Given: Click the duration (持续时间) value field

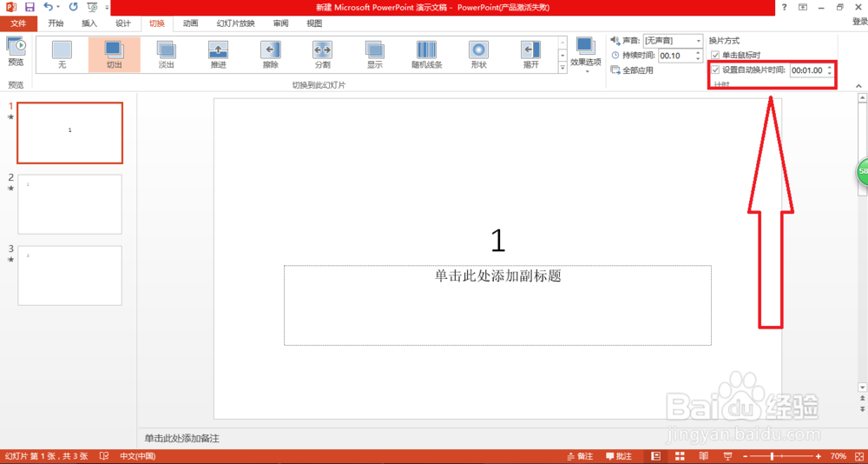Looking at the screenshot, I should (x=675, y=56).
